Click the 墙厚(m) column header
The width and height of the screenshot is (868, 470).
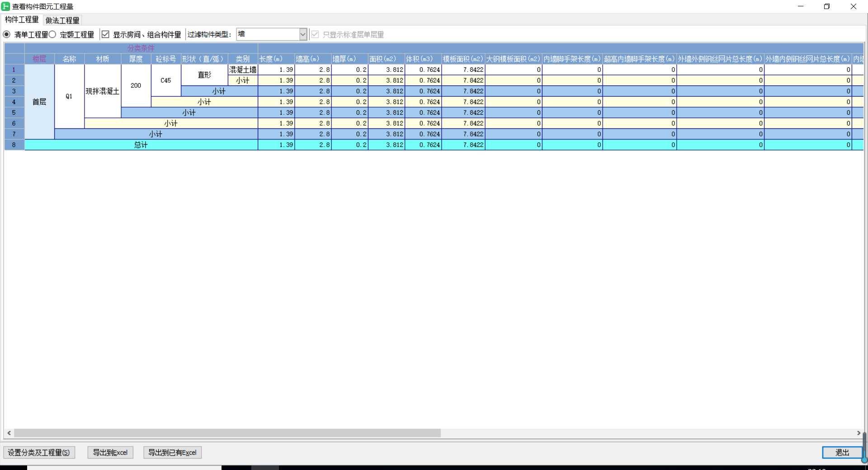[x=349, y=59]
